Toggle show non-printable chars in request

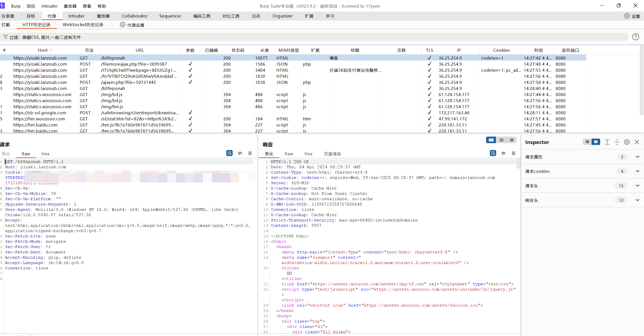(x=240, y=153)
